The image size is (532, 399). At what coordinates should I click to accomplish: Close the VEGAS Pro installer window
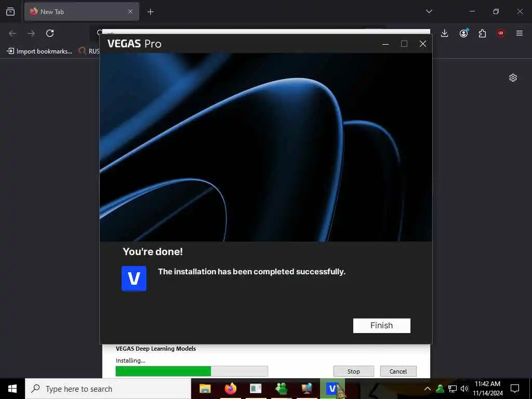[423, 44]
